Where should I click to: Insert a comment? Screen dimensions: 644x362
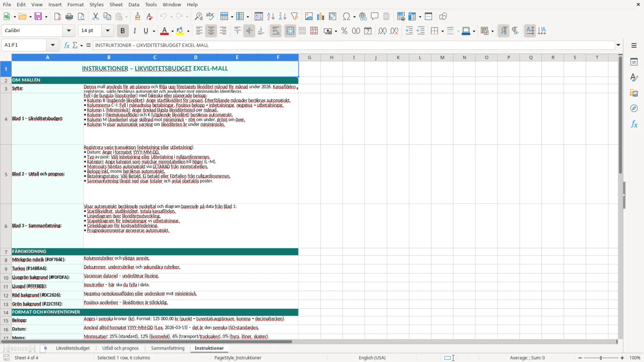tap(375, 17)
